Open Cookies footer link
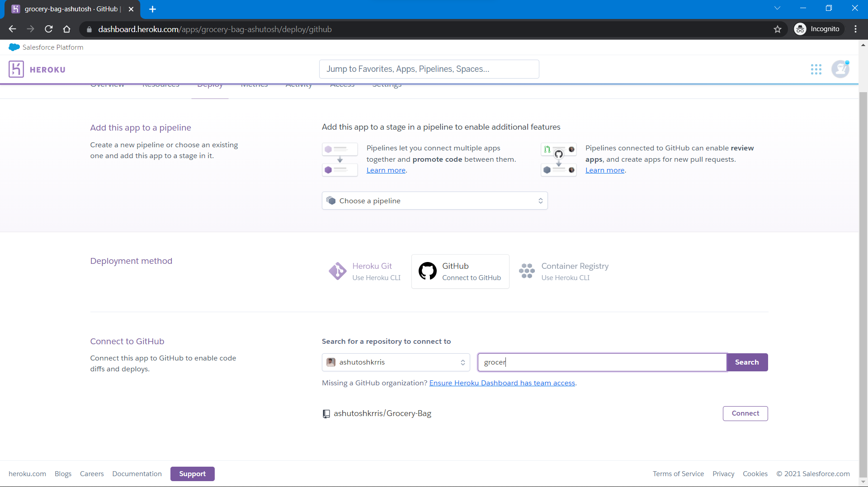The image size is (868, 487). click(755, 474)
